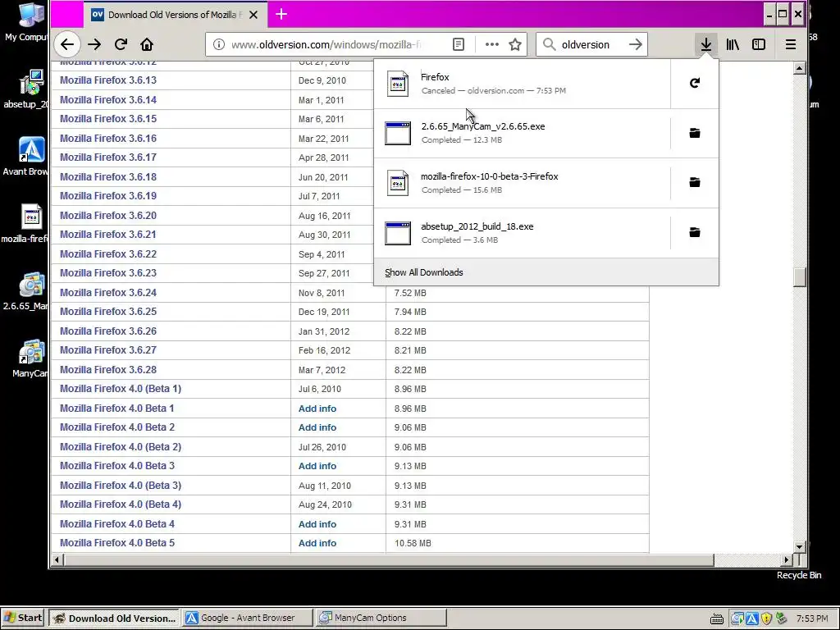
Task: Click Show All Downloads
Action: [x=424, y=272]
